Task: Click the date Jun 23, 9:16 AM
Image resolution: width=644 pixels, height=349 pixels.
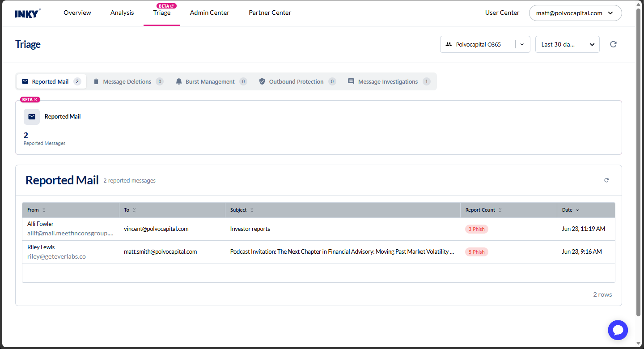Action: point(582,252)
